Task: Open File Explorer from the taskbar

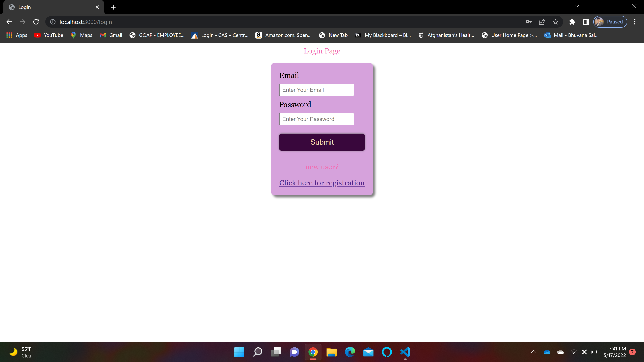Action: point(331,352)
